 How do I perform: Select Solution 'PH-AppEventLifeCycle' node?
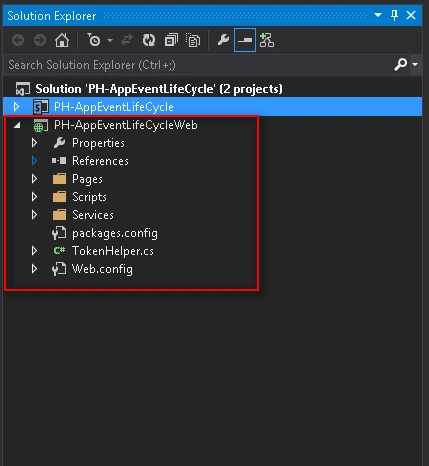pos(159,89)
